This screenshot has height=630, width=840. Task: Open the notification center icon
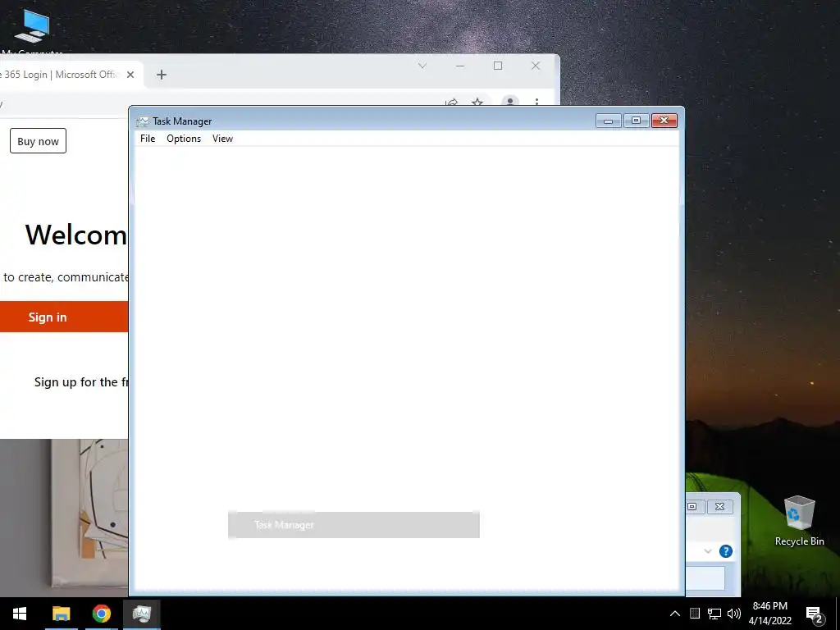[815, 614]
